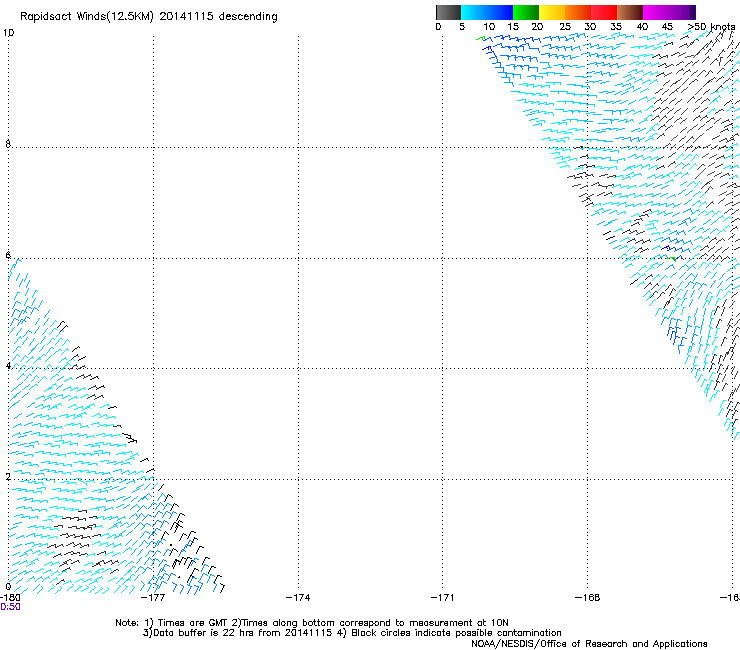Select the latitude axis label '2'
Viewport: 740px width, 650px height.
8,477
